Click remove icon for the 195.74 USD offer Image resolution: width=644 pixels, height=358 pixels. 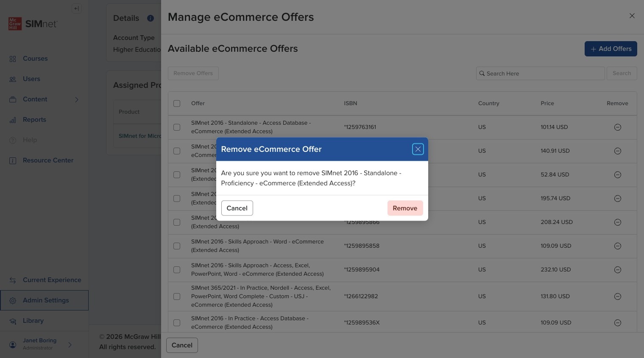(x=618, y=199)
